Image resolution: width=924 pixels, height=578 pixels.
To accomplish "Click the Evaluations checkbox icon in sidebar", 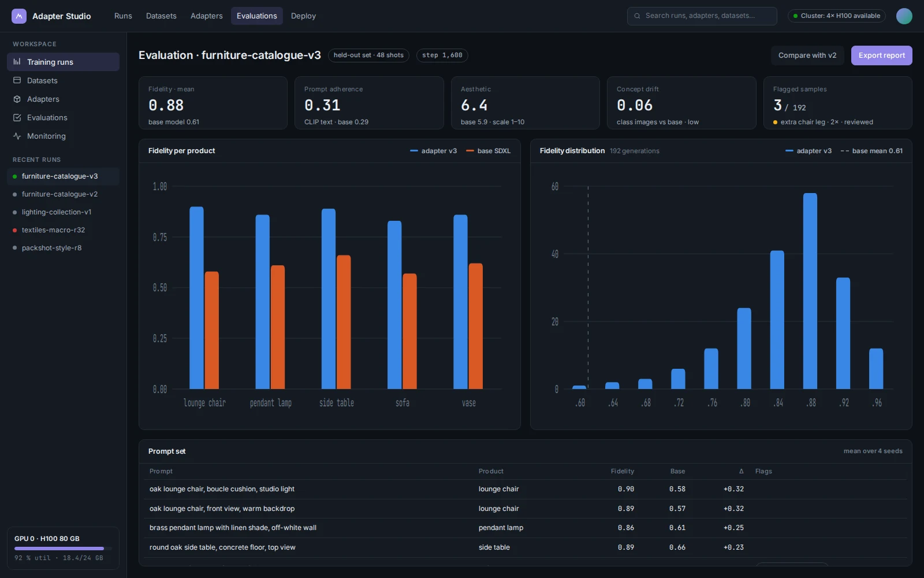I will pyautogui.click(x=17, y=117).
